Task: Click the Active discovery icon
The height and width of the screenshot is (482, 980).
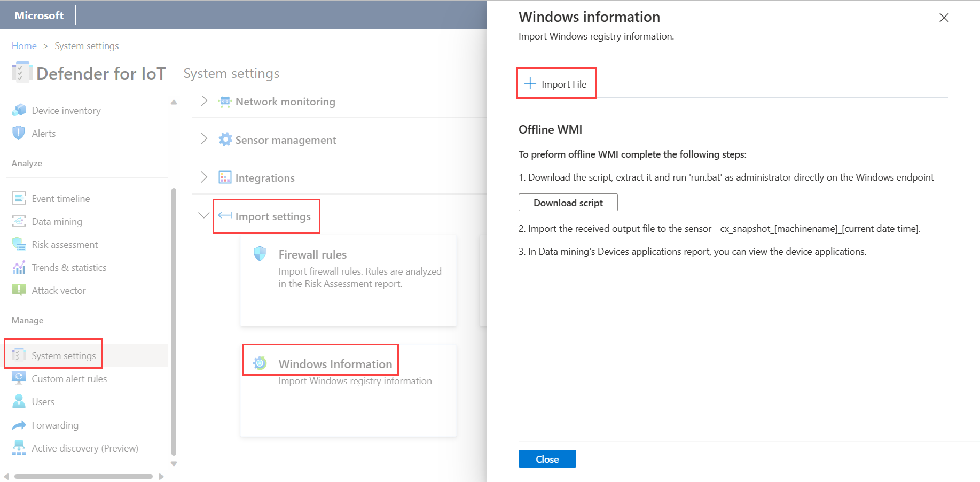Action: pos(19,448)
